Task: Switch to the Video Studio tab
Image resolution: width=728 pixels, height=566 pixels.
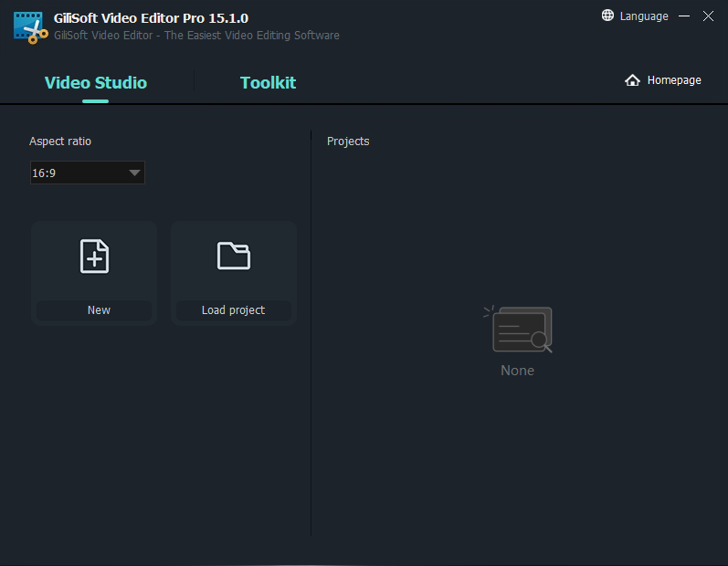Action: click(x=96, y=82)
